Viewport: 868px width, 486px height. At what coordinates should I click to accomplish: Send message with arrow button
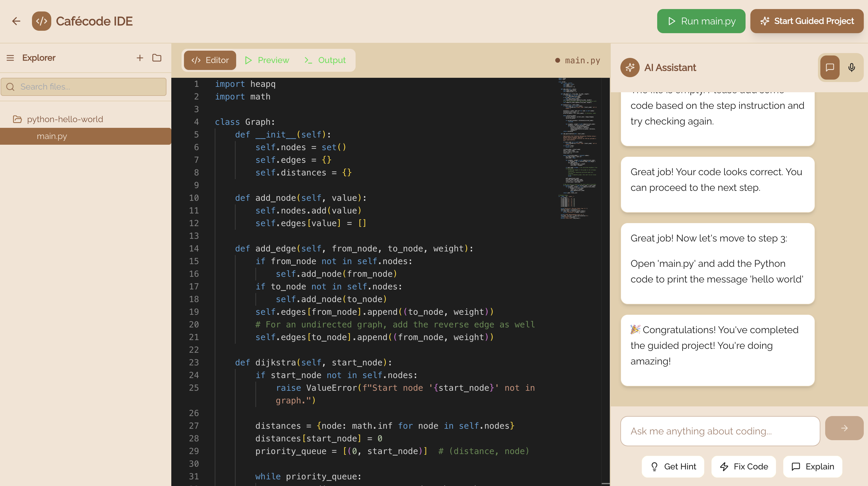tap(844, 428)
